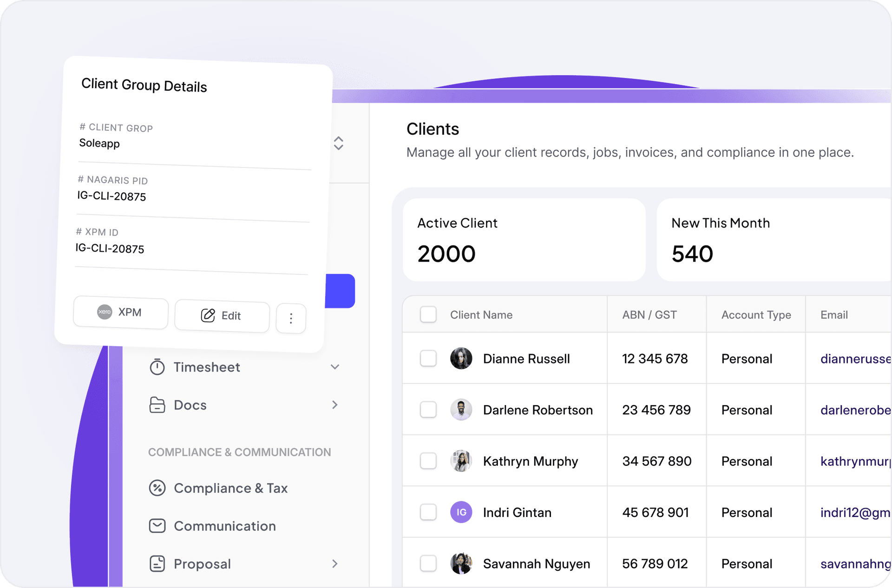Image resolution: width=892 pixels, height=588 pixels.
Task: Check the Darlene Robertson row checkbox
Action: [428, 410]
